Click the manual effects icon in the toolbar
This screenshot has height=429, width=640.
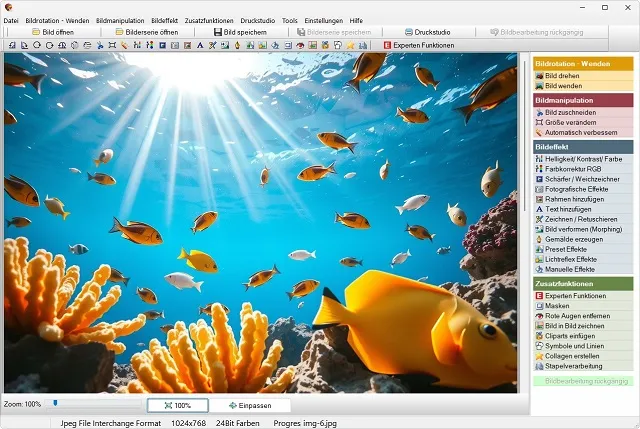[275, 45]
